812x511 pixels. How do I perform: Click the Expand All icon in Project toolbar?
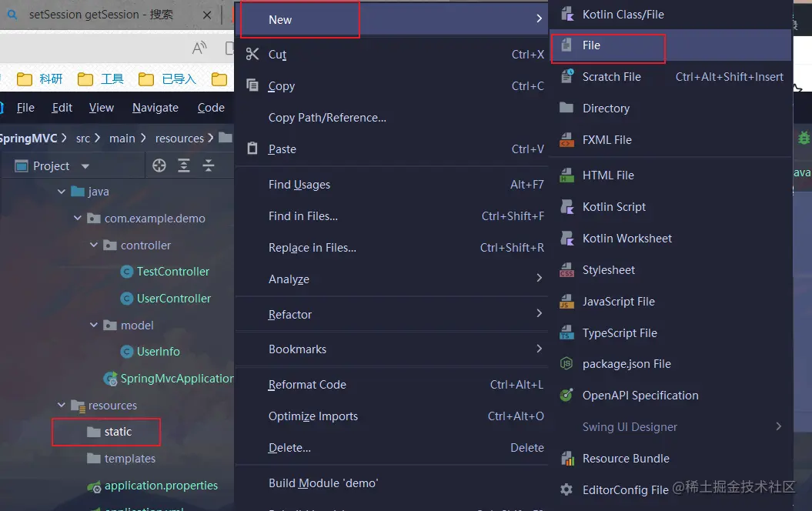184,165
